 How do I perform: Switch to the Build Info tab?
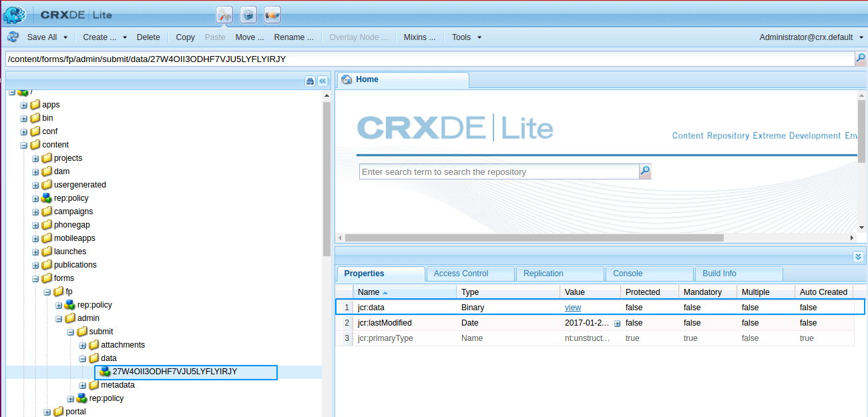(738, 274)
